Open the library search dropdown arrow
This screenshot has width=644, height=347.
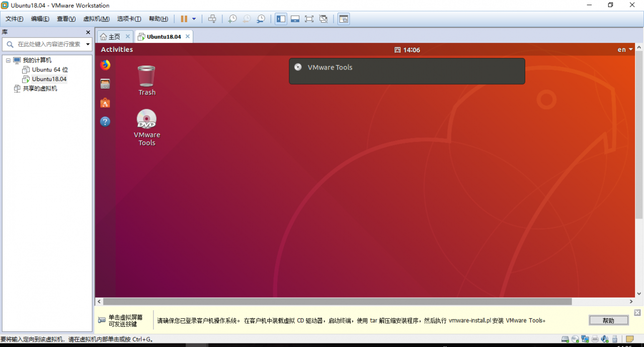coord(88,44)
